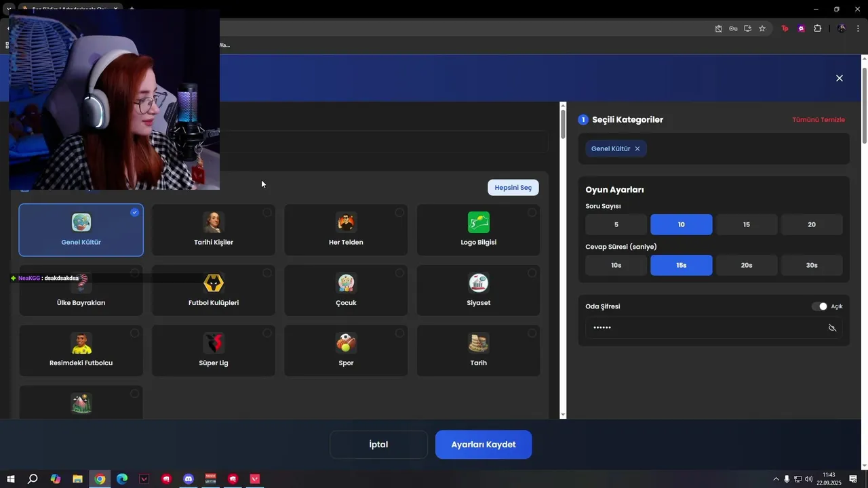Open File Explorer from the taskbar

tap(77, 479)
